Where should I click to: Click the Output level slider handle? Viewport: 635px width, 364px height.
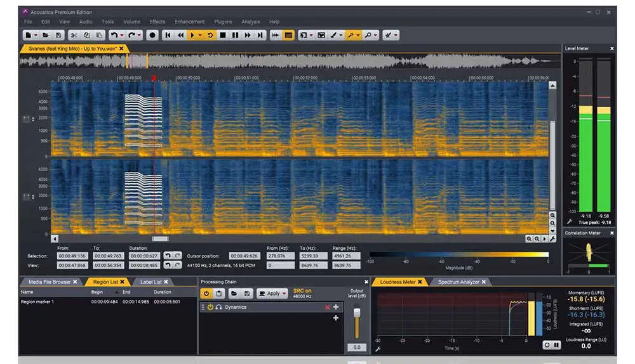pyautogui.click(x=357, y=314)
